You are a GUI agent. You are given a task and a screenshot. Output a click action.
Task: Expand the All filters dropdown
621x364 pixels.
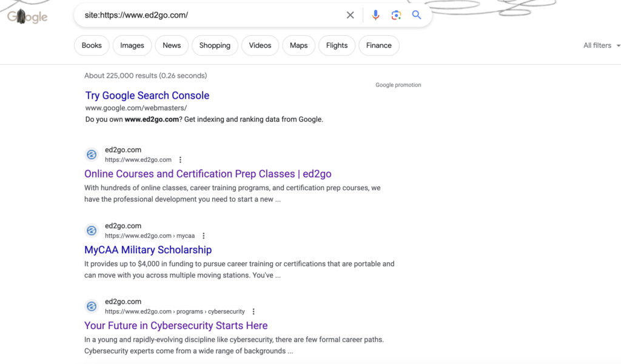[602, 45]
